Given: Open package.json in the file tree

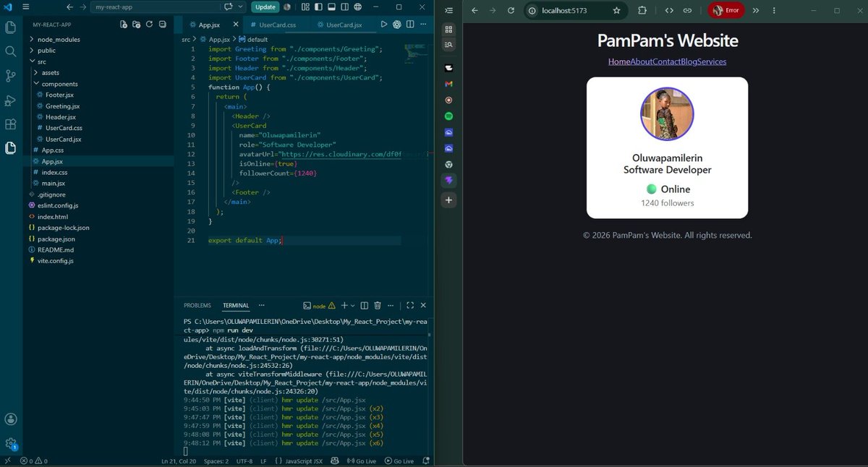Looking at the screenshot, I should (x=56, y=239).
